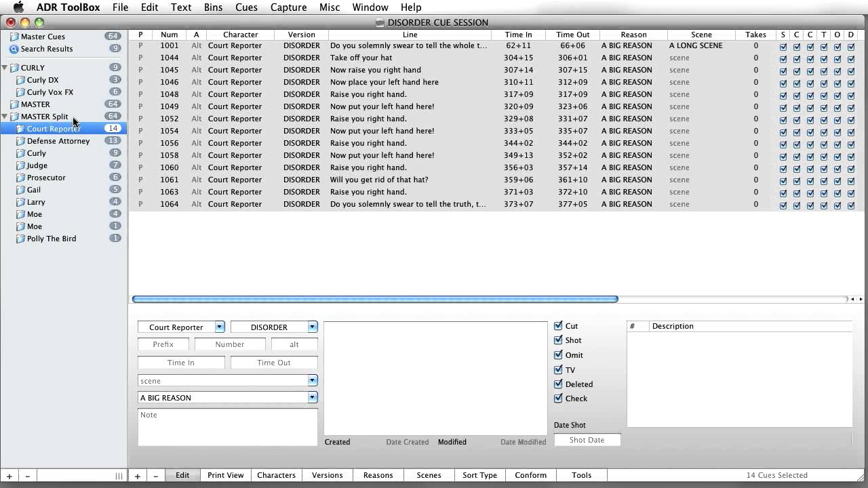The height and width of the screenshot is (488, 868).
Task: Toggle the Shot checkbox
Action: [x=558, y=340]
